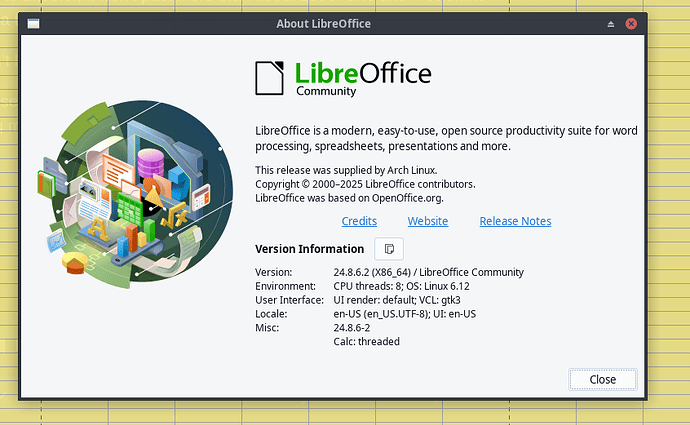Copy version information to clipboard
Image resolution: width=690 pixels, height=425 pixels.
[389, 249]
